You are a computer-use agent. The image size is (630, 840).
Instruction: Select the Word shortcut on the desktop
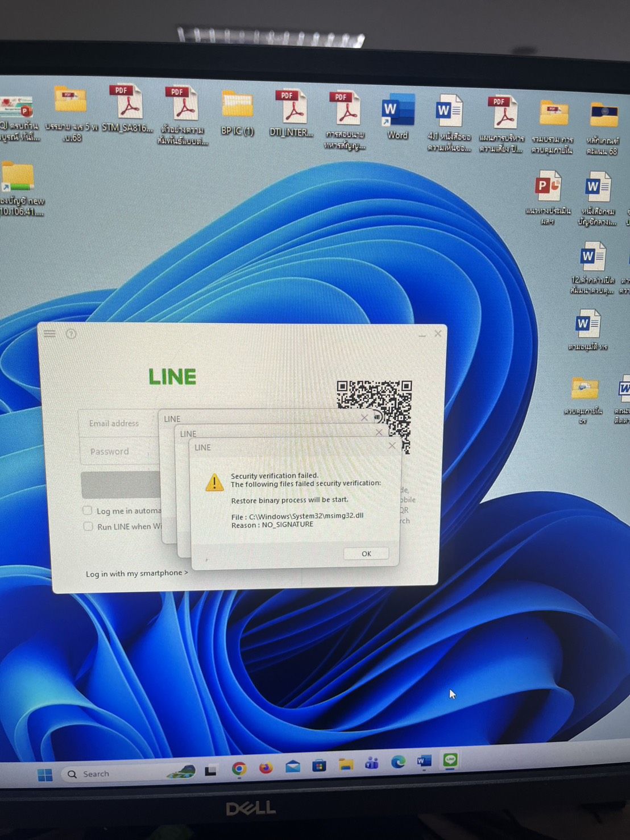397,116
